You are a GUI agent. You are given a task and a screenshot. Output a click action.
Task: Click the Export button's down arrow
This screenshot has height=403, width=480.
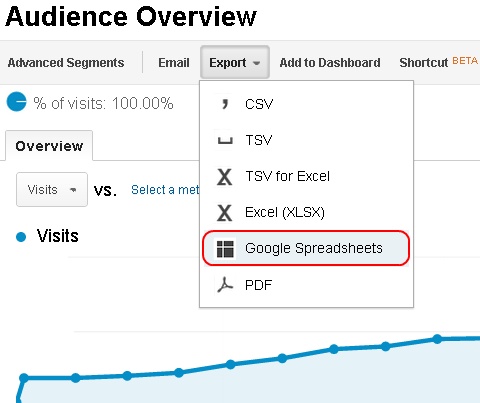point(256,63)
